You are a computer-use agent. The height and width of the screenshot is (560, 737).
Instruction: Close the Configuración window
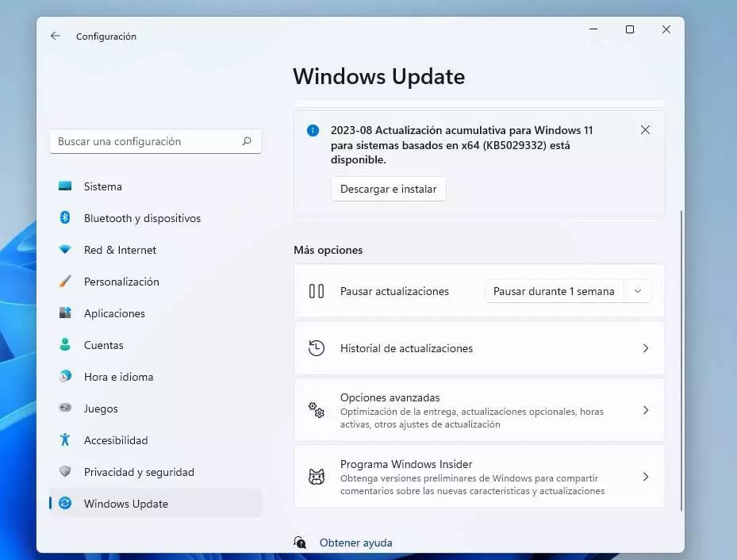666,29
